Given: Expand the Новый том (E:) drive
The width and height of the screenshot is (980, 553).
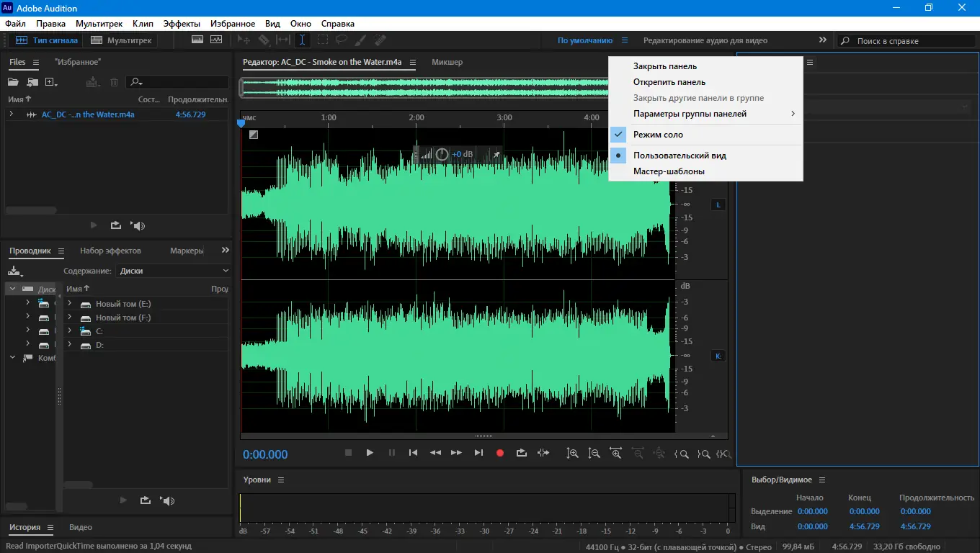Looking at the screenshot, I should coord(70,304).
